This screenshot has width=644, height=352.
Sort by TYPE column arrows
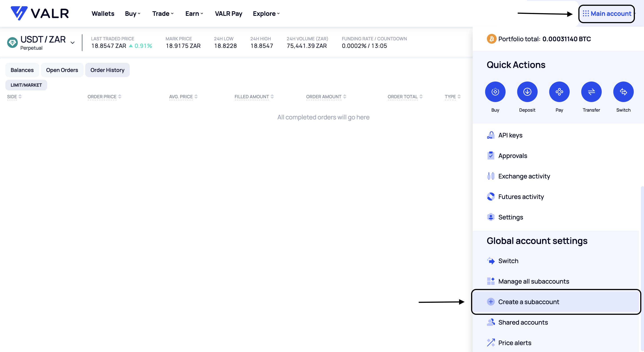tap(459, 97)
